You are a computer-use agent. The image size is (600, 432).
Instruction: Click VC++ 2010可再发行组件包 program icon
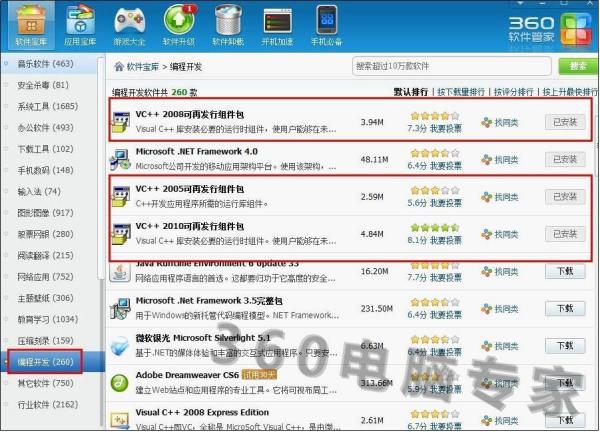tap(121, 234)
